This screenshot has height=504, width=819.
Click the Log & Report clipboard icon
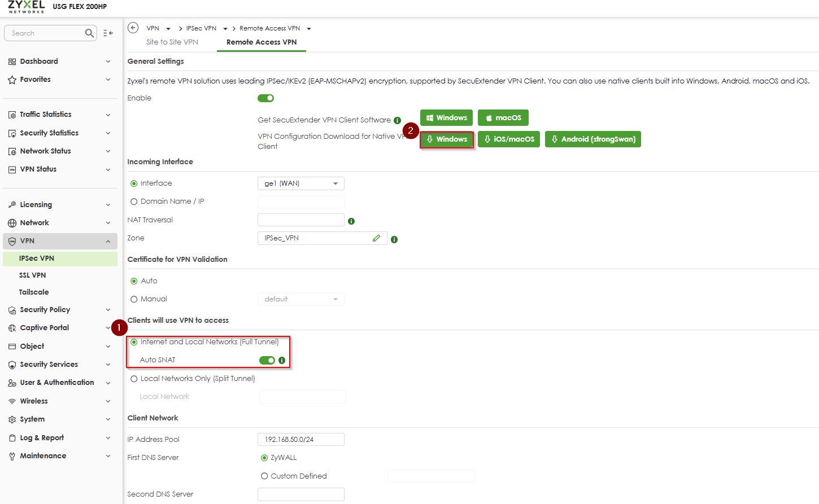point(12,438)
